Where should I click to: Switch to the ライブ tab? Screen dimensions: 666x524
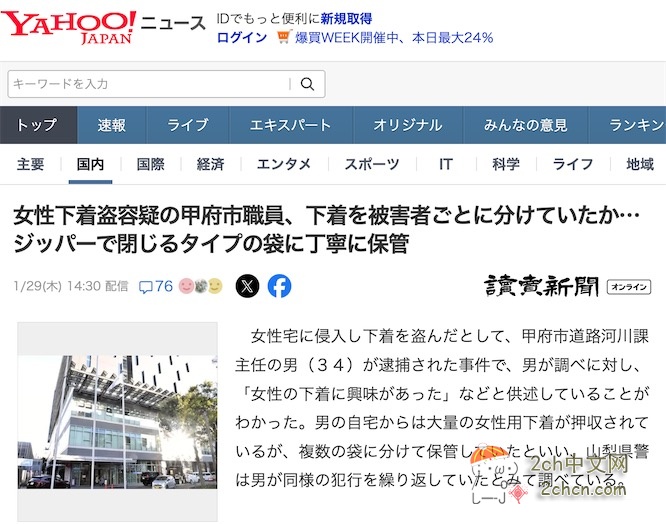click(x=187, y=125)
